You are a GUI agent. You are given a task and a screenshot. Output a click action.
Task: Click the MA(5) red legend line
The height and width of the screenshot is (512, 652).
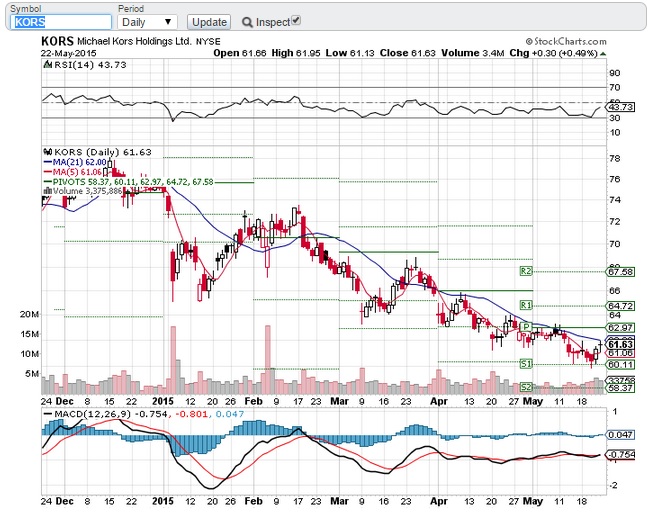pyautogui.click(x=47, y=172)
